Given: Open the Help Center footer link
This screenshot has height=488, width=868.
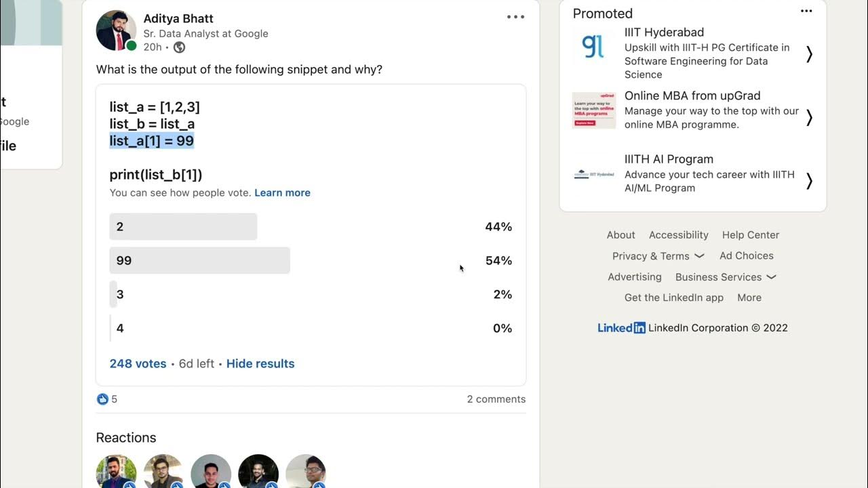Looking at the screenshot, I should [750, 235].
